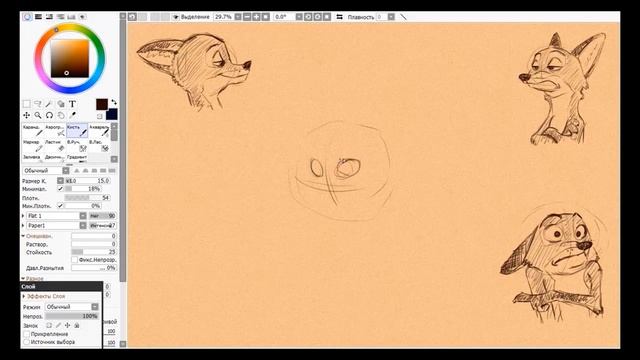Select the lasso selection tool
This screenshot has height=360, width=640.
[38, 104]
